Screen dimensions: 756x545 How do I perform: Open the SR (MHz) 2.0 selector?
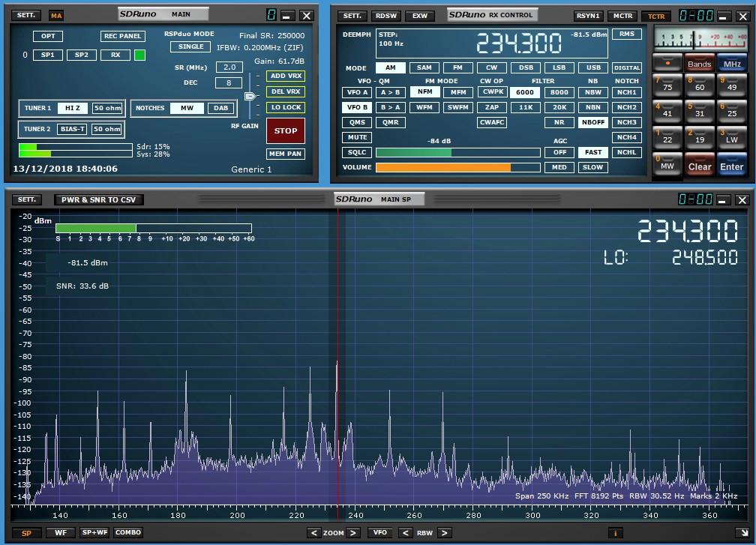[x=229, y=67]
